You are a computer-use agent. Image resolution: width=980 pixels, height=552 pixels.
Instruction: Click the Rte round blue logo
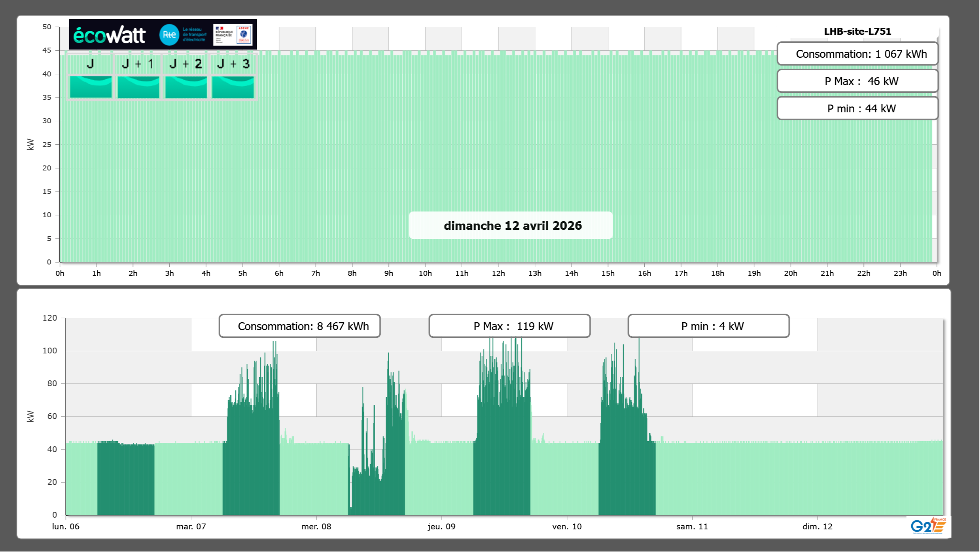coord(169,35)
